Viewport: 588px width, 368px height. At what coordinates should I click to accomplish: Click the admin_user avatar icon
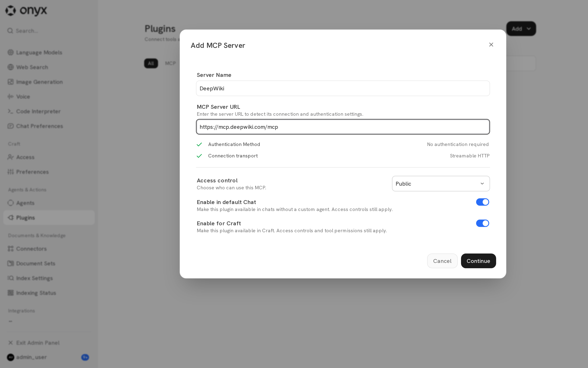[x=10, y=357]
